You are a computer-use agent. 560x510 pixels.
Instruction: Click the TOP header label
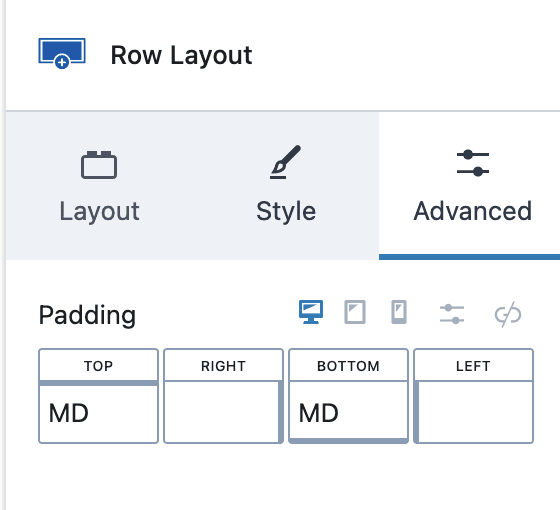tap(98, 366)
